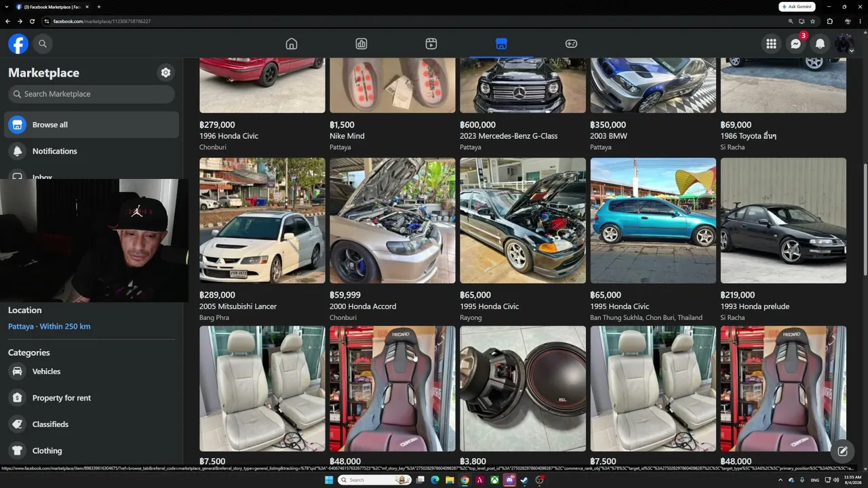The width and height of the screenshot is (868, 488).
Task: Click 1996 Honda Civic listing title
Action: [229, 136]
